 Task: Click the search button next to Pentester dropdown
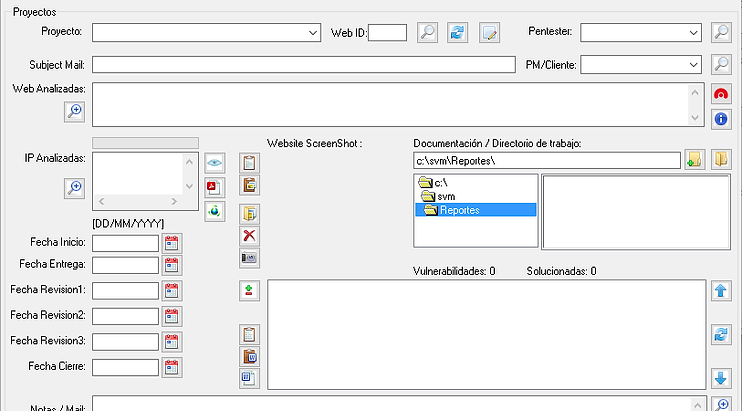click(x=721, y=33)
